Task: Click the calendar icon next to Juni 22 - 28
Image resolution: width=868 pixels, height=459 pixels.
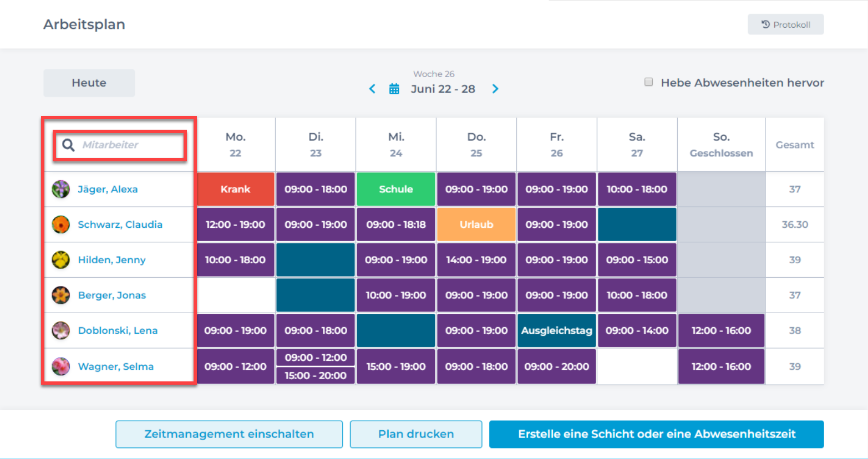Action: pyautogui.click(x=394, y=89)
